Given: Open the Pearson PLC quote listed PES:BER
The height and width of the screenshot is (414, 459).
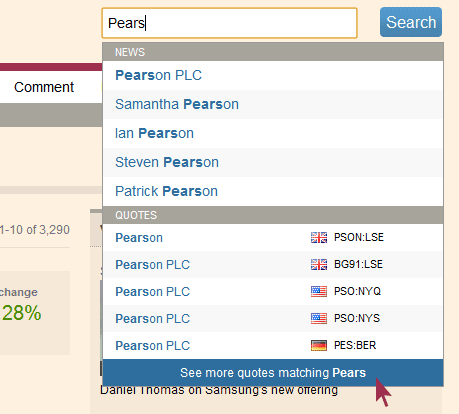Looking at the screenshot, I should pos(273,346).
